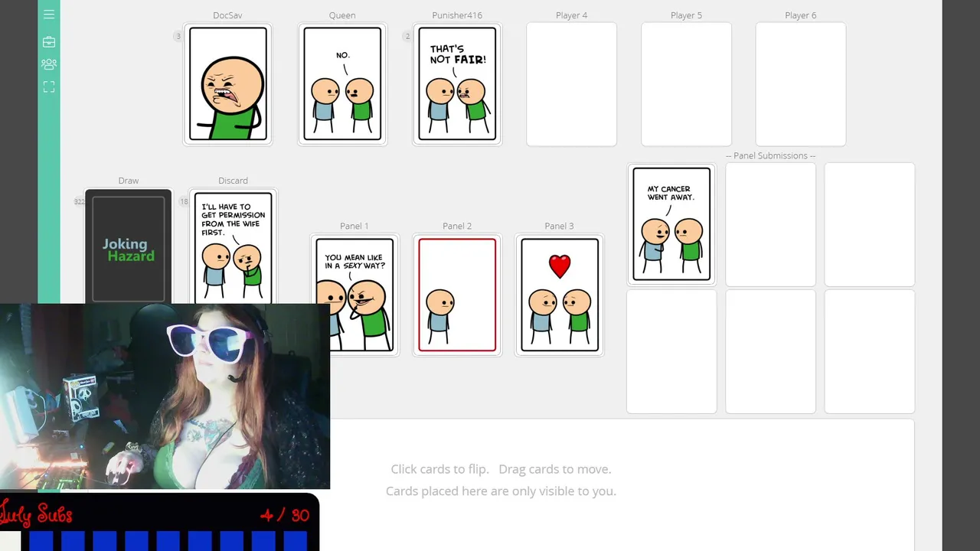Draw a card from the Joking Hazard deck
Viewport: 980px width, 551px height.
pos(129,246)
